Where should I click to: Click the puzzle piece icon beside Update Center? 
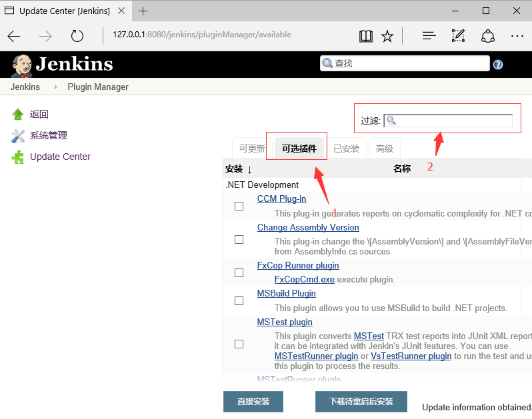[x=17, y=157]
